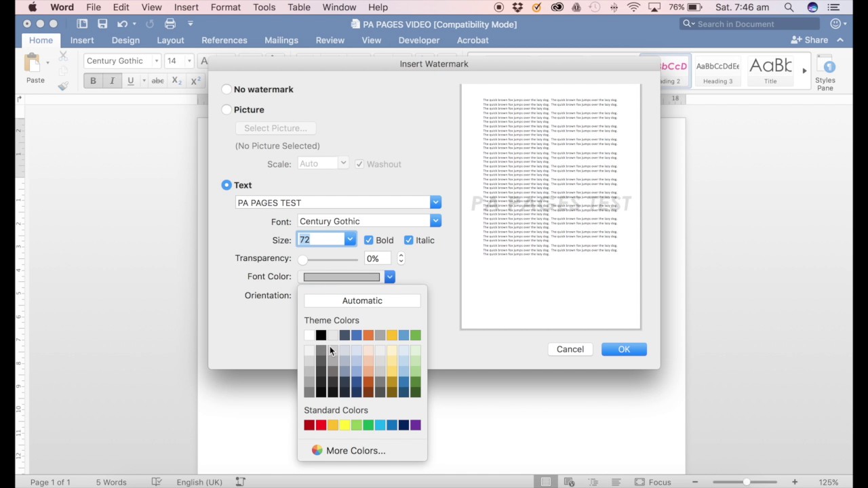Open the watermark text PA PAGES TEST dropdown
Viewport: 868px width, 488px height.
(435, 203)
